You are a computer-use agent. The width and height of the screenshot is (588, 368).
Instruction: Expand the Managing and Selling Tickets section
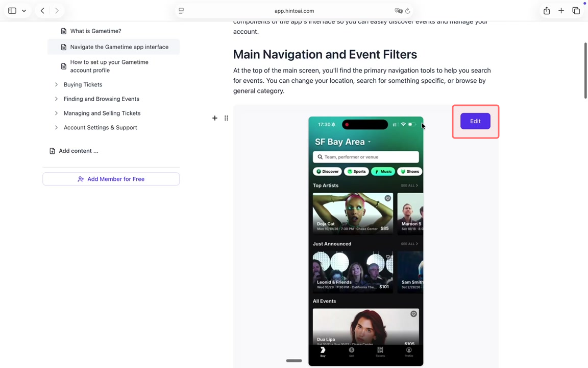click(x=56, y=113)
